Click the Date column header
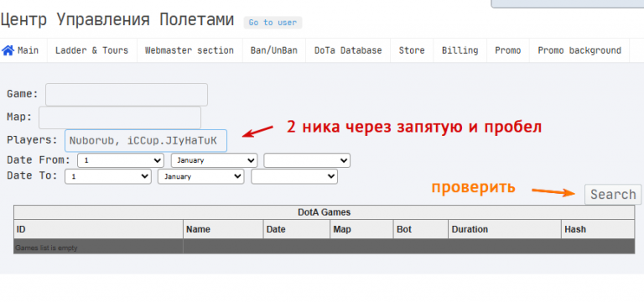 click(x=297, y=229)
